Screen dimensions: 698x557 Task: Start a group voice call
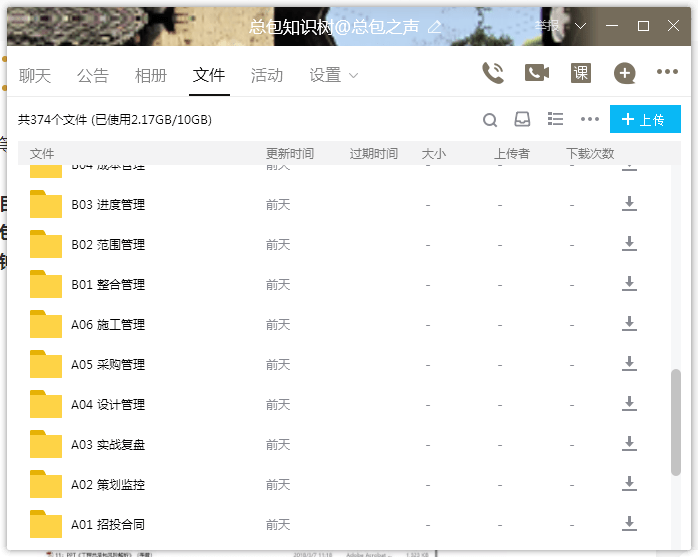pos(493,72)
